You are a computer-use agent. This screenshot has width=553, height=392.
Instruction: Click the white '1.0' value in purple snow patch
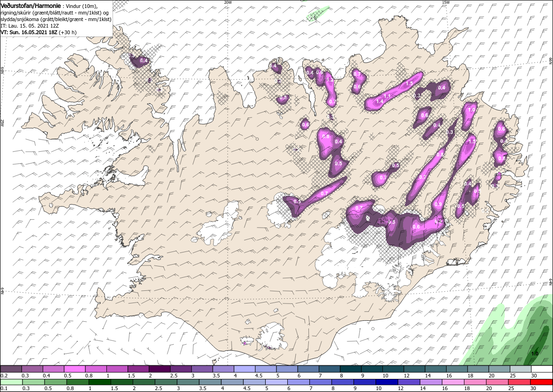471,110
